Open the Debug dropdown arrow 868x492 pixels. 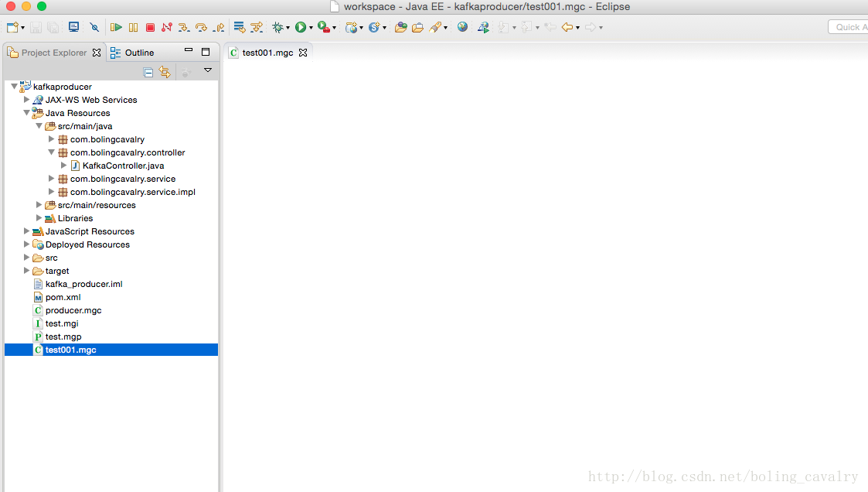[288, 28]
